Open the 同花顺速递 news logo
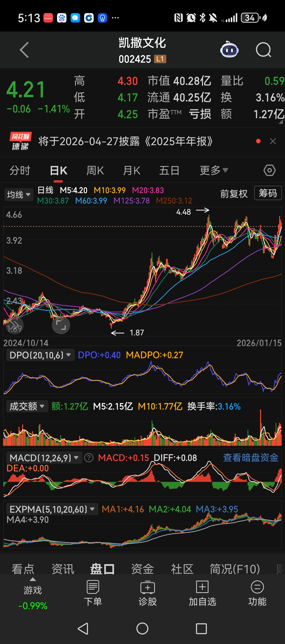This screenshot has width=285, height=644. (x=21, y=141)
